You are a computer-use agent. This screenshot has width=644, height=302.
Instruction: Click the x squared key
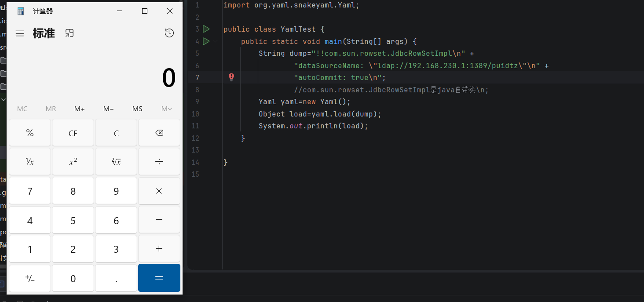pos(73,162)
